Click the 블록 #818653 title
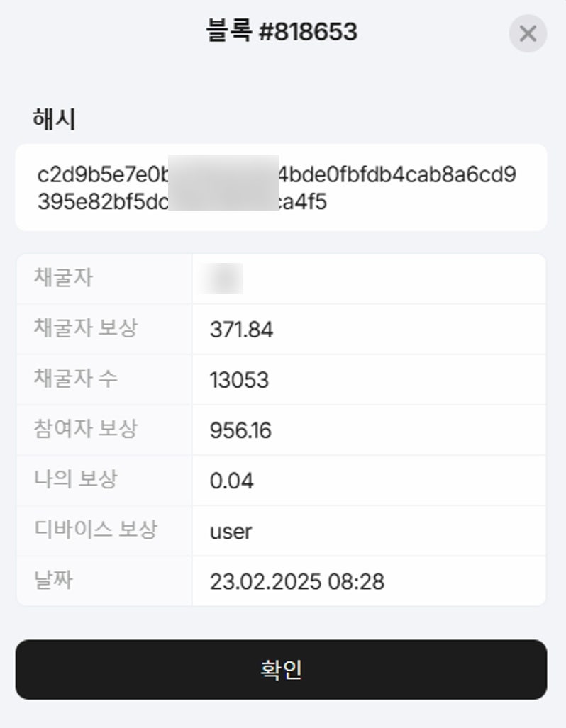Viewport: 566px width, 728px height. click(282, 32)
